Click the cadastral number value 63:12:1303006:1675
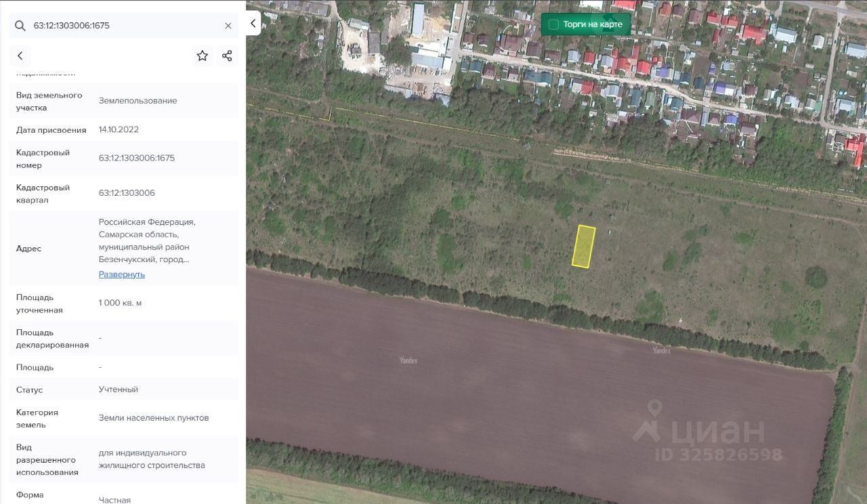The width and height of the screenshot is (867, 504). (137, 158)
